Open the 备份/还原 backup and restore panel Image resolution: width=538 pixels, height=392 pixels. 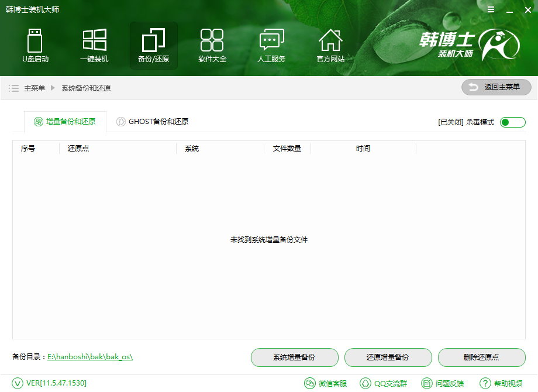(153, 45)
